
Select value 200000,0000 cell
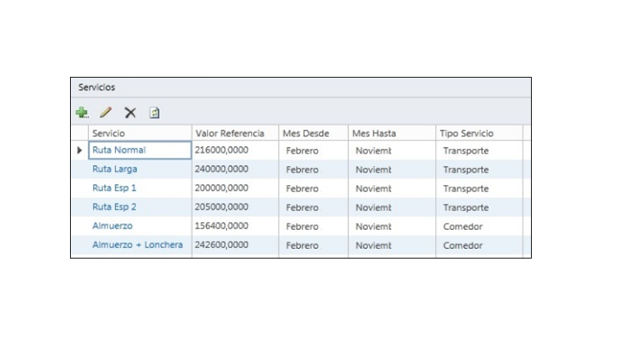pos(235,188)
